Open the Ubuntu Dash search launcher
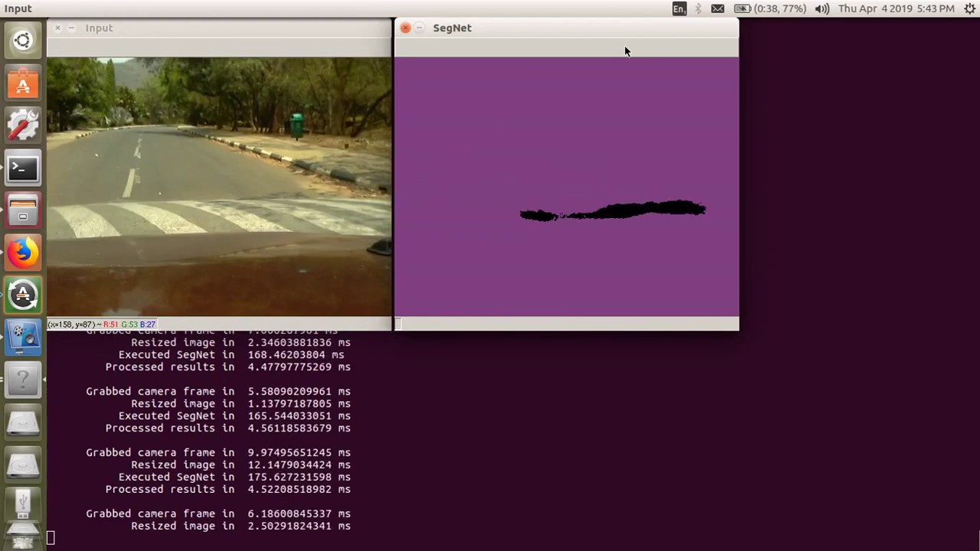This screenshot has height=551, width=980. click(22, 41)
